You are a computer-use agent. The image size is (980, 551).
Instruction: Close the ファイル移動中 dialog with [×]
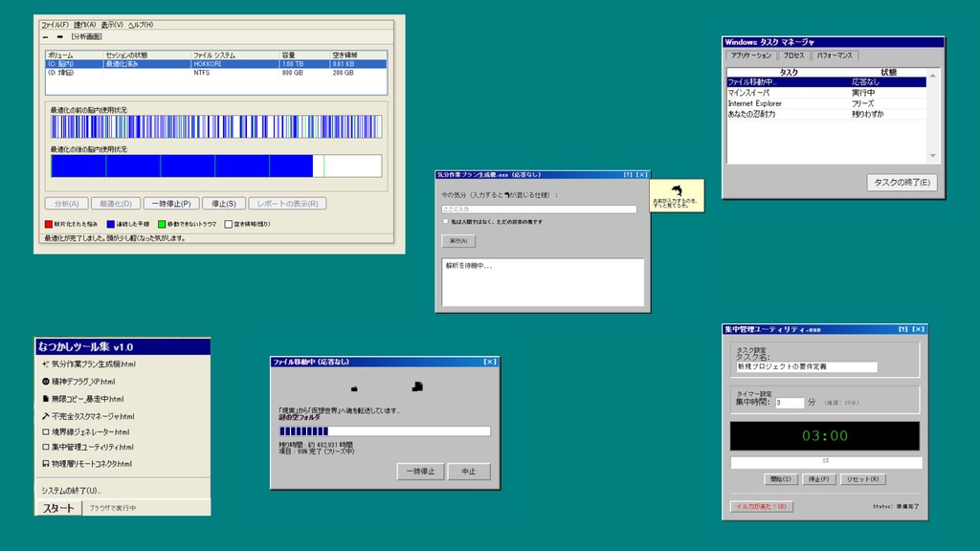[x=490, y=362]
